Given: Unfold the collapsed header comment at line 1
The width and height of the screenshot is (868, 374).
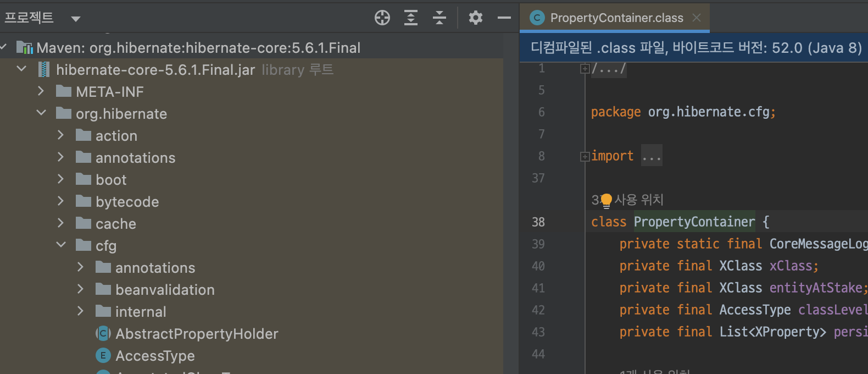Looking at the screenshot, I should tap(585, 69).
